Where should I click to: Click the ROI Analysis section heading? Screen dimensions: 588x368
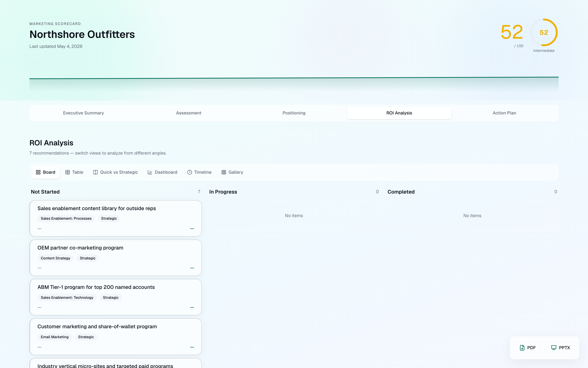(51, 143)
